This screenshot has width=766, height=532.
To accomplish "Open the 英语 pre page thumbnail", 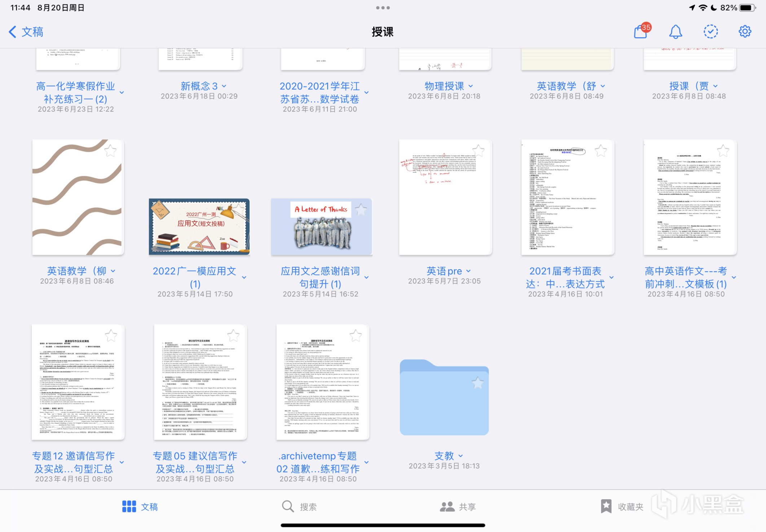I will click(x=445, y=198).
